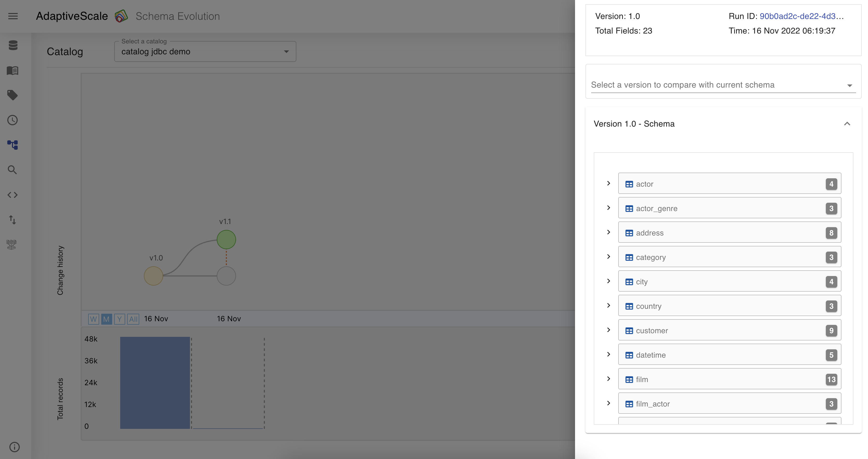Collapse the Version 1.0 - Schema panel

point(847,124)
